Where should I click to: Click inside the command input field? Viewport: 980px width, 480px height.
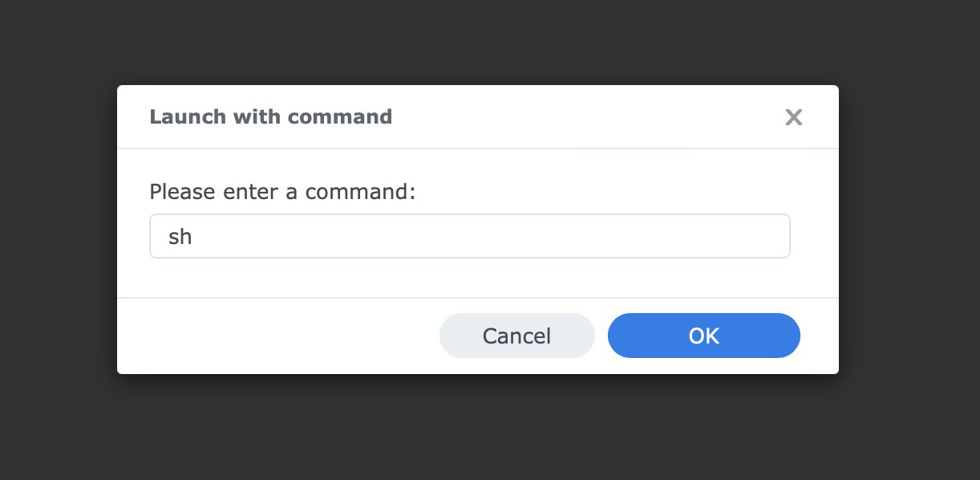(469, 235)
